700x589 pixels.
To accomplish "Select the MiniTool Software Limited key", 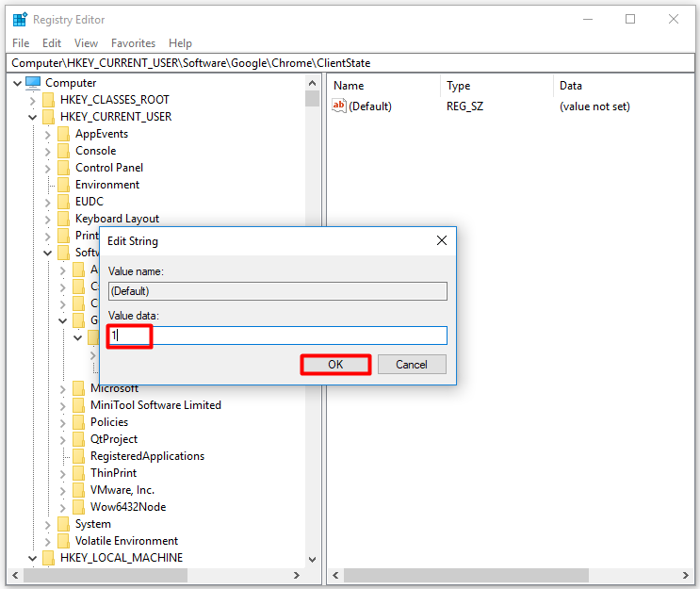I will click(x=155, y=405).
